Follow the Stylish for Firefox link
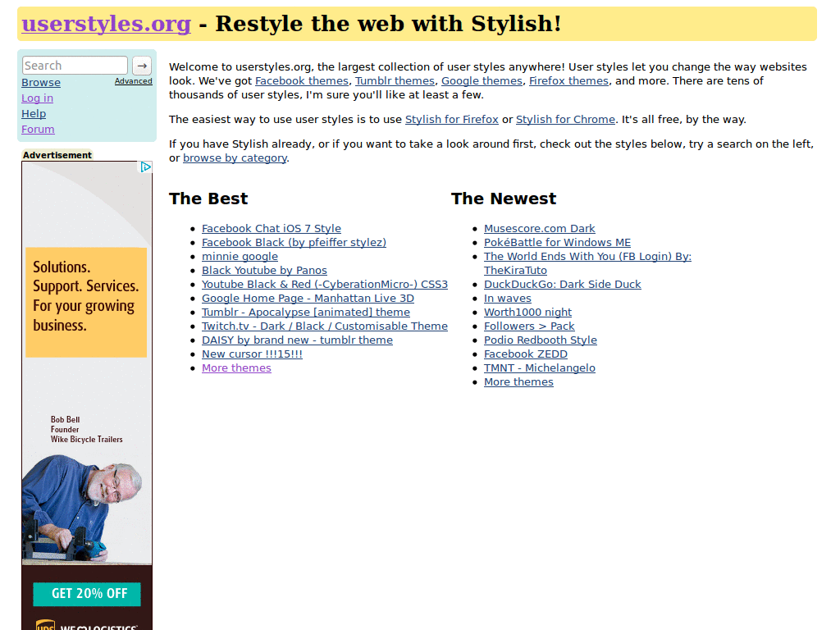This screenshot has height=630, width=840. coord(452,120)
